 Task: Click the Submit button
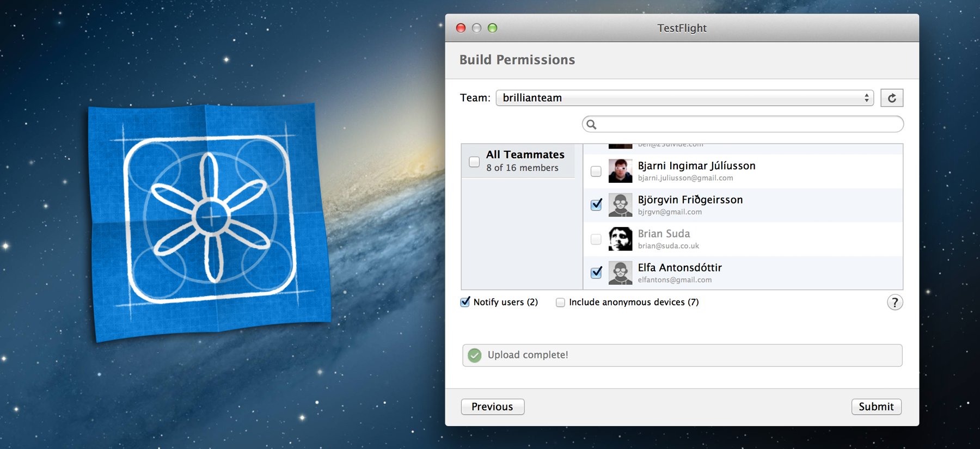pos(876,407)
